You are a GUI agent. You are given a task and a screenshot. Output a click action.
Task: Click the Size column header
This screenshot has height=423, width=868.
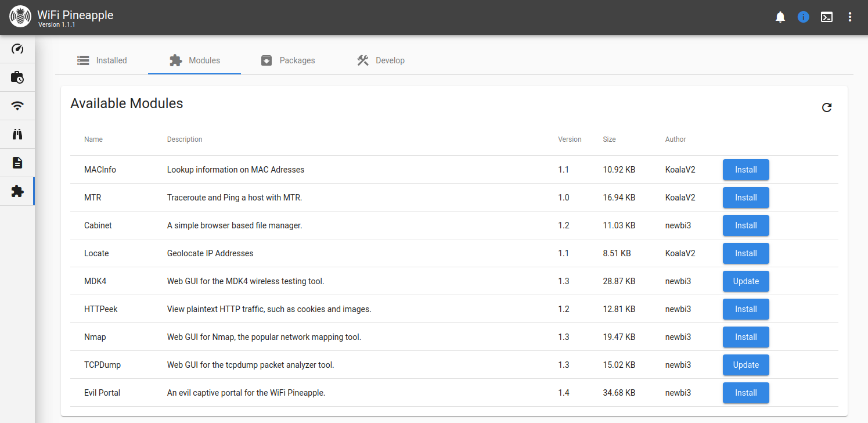click(609, 139)
